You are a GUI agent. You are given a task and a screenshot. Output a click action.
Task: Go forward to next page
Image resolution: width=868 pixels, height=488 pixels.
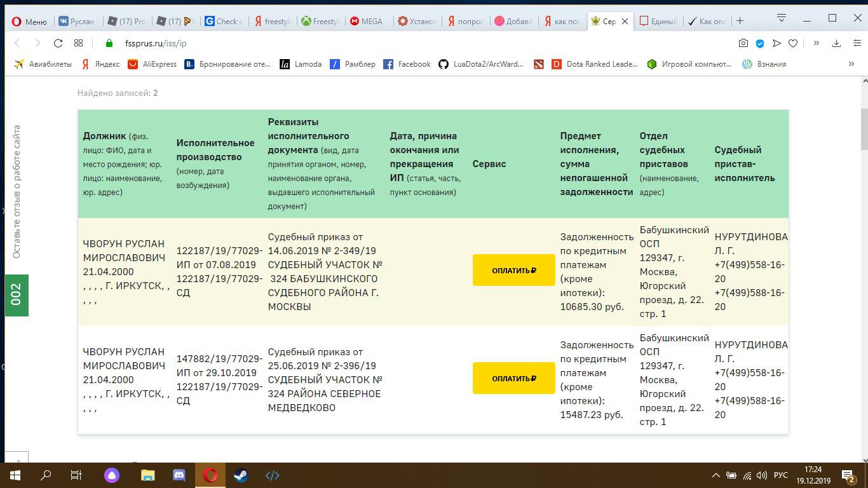coord(37,43)
